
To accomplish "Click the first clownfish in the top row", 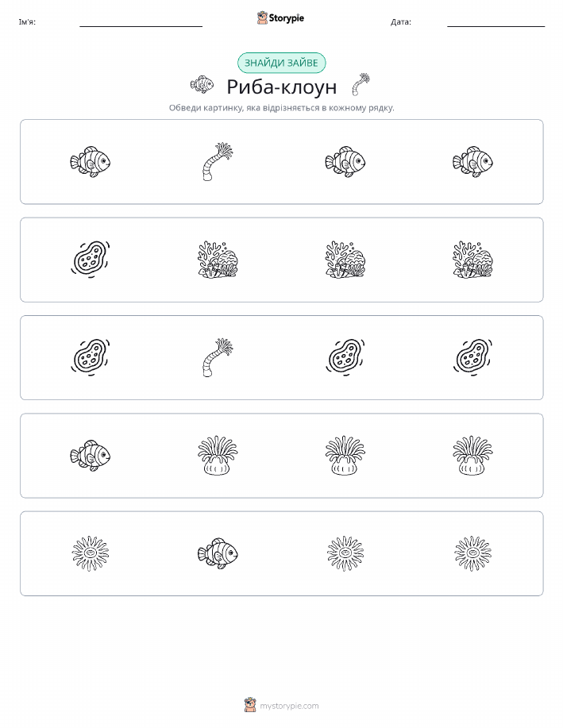I will (x=90, y=162).
